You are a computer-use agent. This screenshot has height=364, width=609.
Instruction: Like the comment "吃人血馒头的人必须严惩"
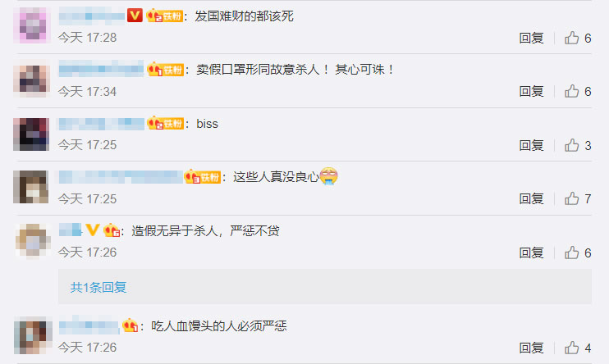coord(572,348)
